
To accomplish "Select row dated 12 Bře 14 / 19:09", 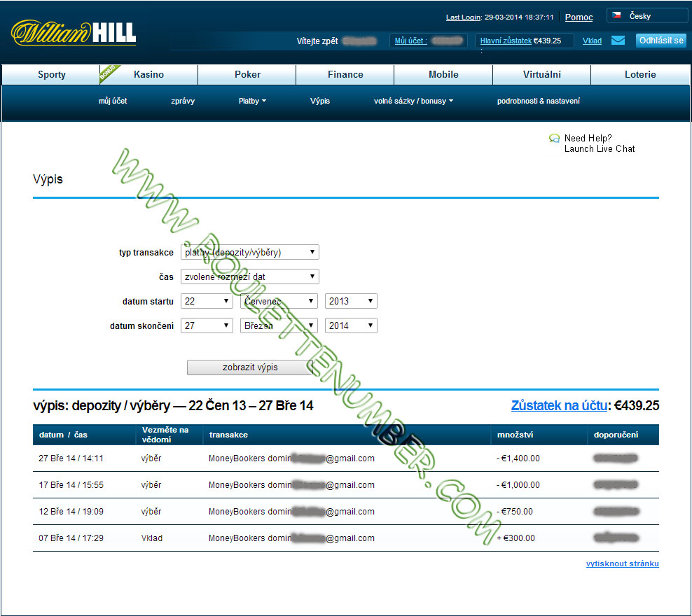I will (345, 512).
